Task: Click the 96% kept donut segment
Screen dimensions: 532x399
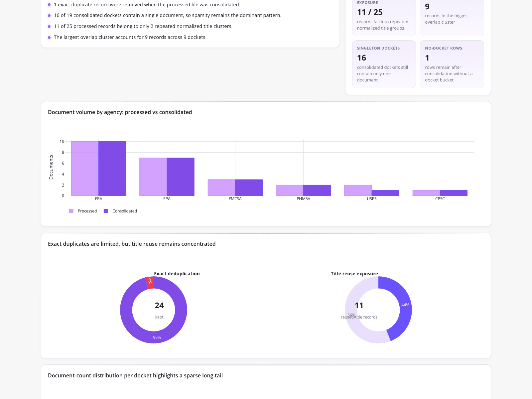Action: [x=157, y=337]
